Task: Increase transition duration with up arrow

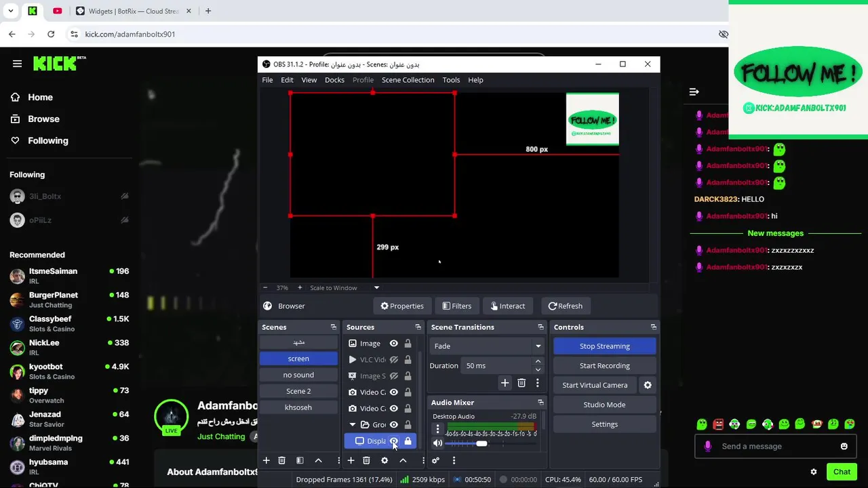Action: (x=538, y=362)
